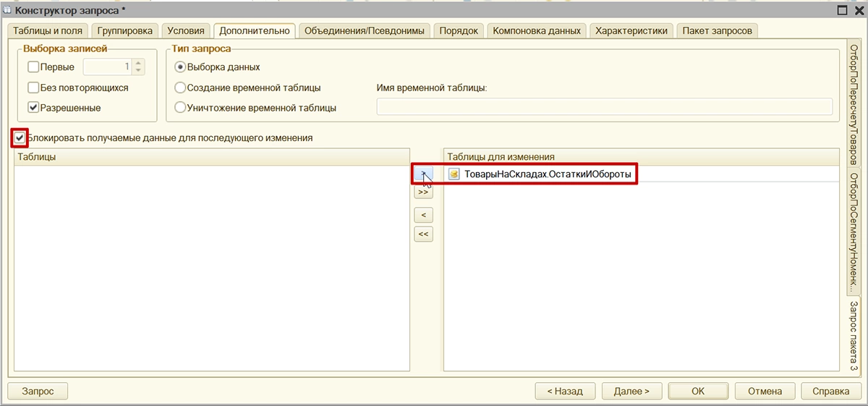Move selected table right with > button
This screenshot has height=406, width=868.
tap(423, 174)
